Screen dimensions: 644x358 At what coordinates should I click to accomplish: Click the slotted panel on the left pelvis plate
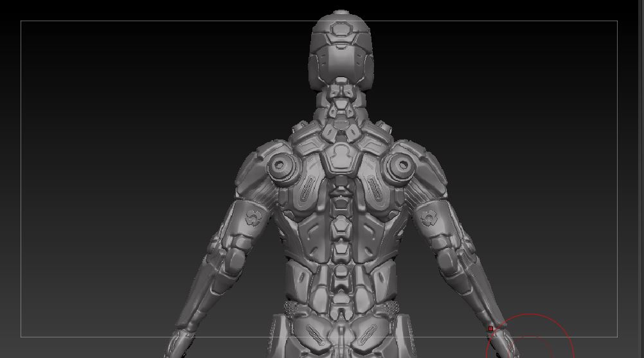click(314, 334)
